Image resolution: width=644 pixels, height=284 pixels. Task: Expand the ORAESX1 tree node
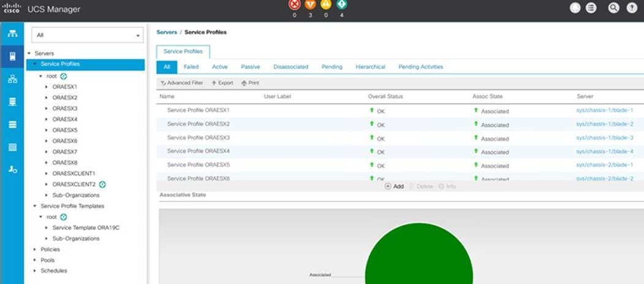[x=47, y=87]
